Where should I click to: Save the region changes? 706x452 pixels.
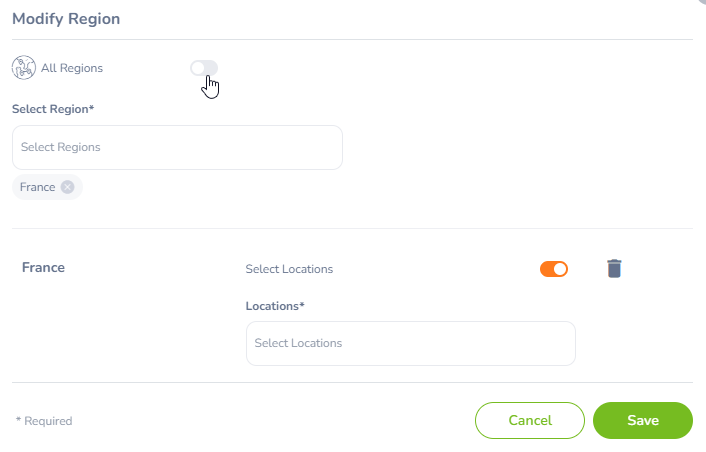643,420
